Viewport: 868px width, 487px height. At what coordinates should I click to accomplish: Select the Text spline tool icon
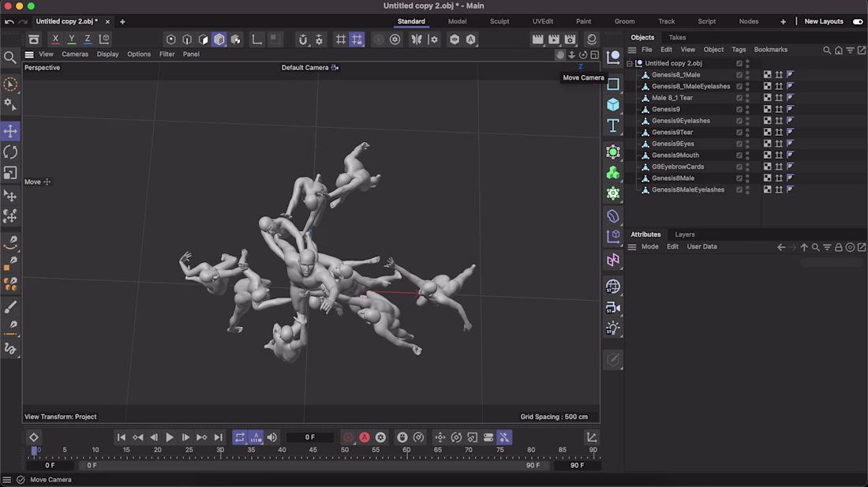coord(613,126)
